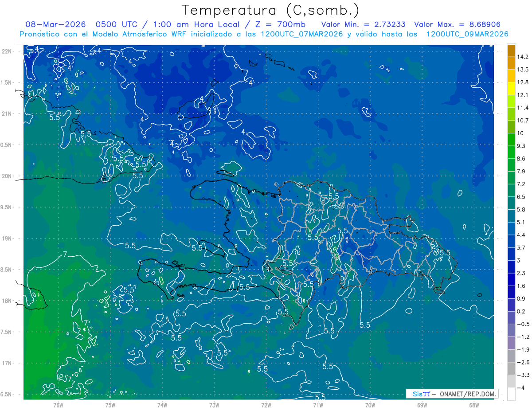Click the '6.5' color scale value

521,197
